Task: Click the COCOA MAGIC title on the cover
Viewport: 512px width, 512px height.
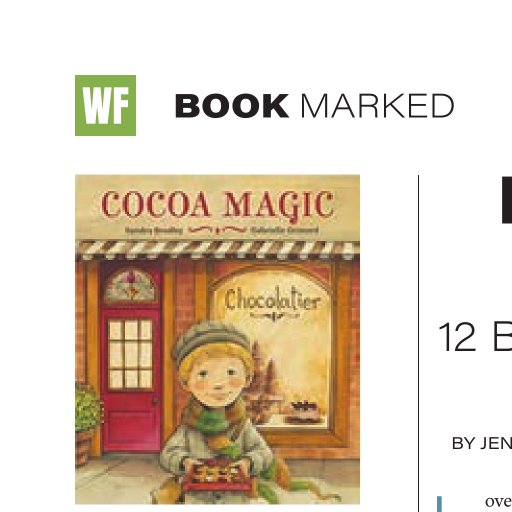Action: [217, 205]
